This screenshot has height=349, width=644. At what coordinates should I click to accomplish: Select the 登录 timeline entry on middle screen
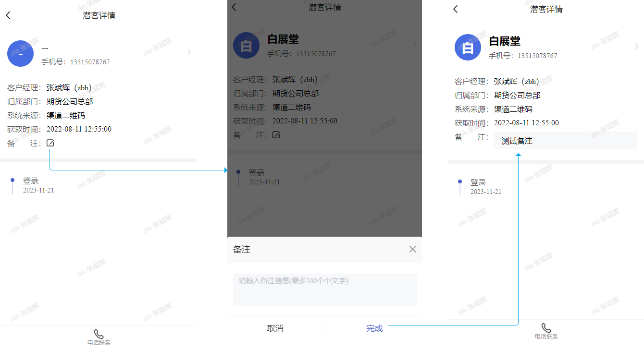pyautogui.click(x=257, y=173)
